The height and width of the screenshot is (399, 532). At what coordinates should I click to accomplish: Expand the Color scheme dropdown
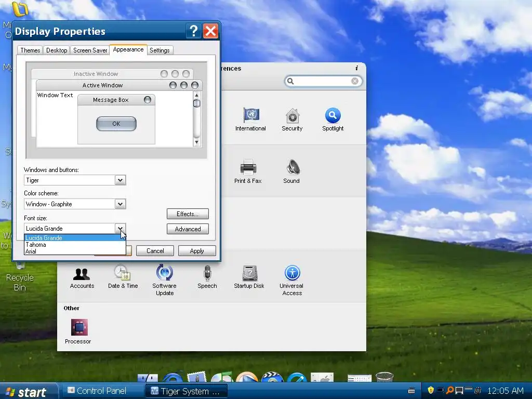click(120, 204)
